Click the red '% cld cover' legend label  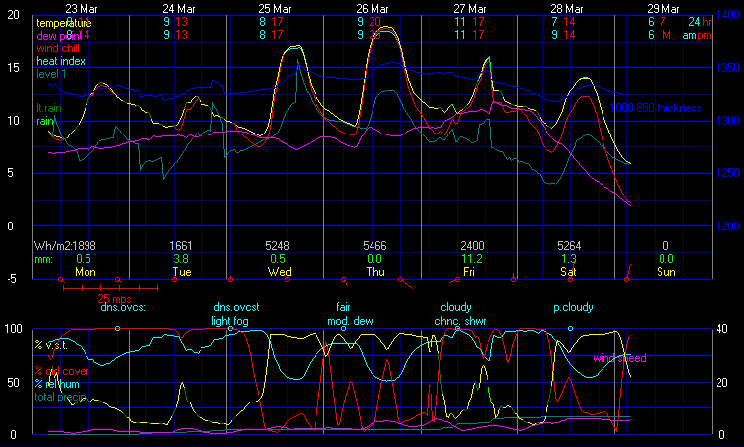[61, 371]
